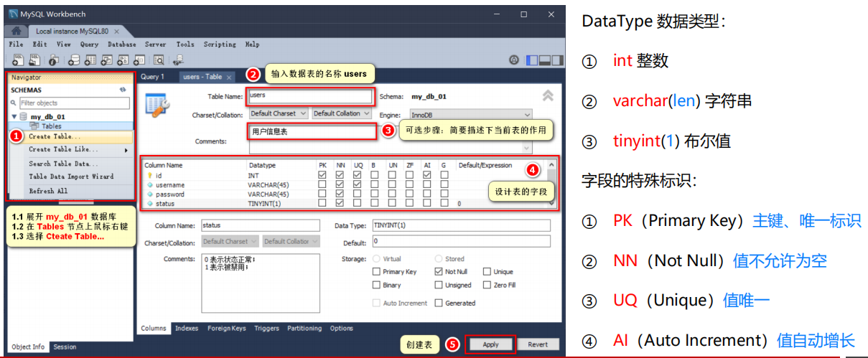Toggle NN checkbox for password row

point(340,194)
